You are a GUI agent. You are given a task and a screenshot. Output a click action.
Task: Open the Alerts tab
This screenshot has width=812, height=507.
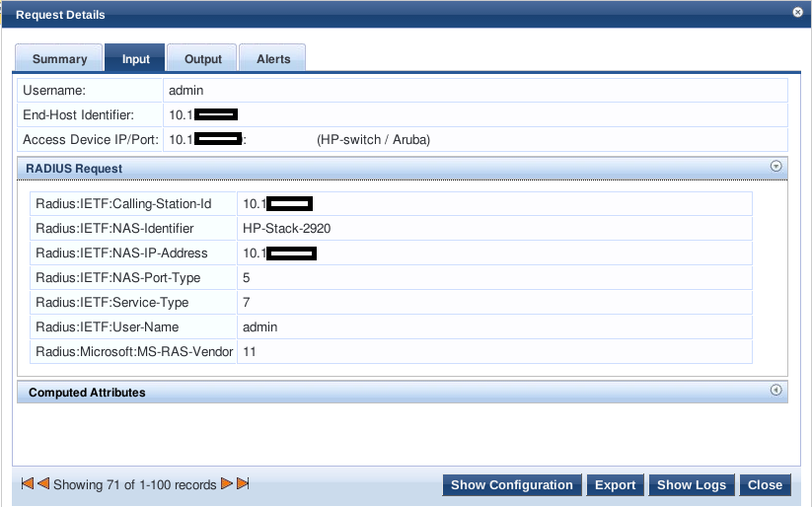(273, 58)
